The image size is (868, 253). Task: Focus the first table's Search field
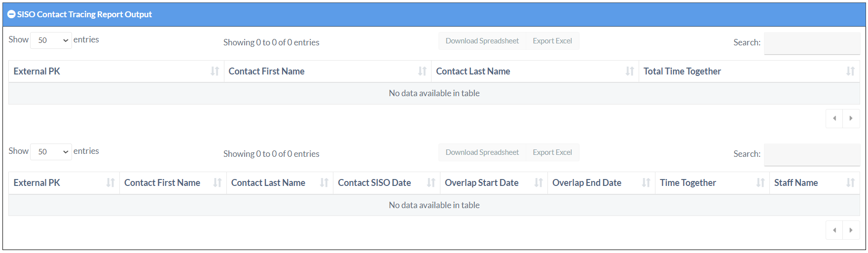tap(811, 43)
